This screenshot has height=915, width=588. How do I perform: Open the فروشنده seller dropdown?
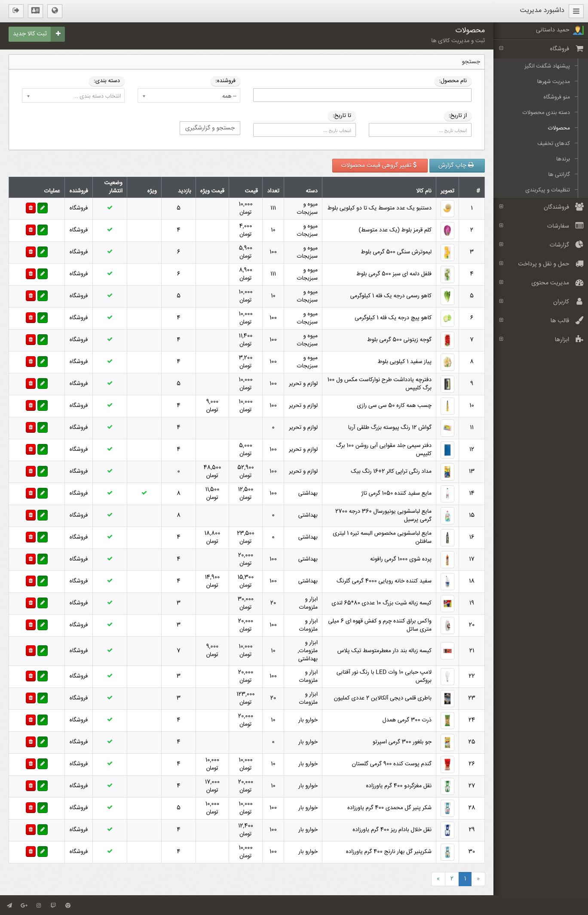189,96
